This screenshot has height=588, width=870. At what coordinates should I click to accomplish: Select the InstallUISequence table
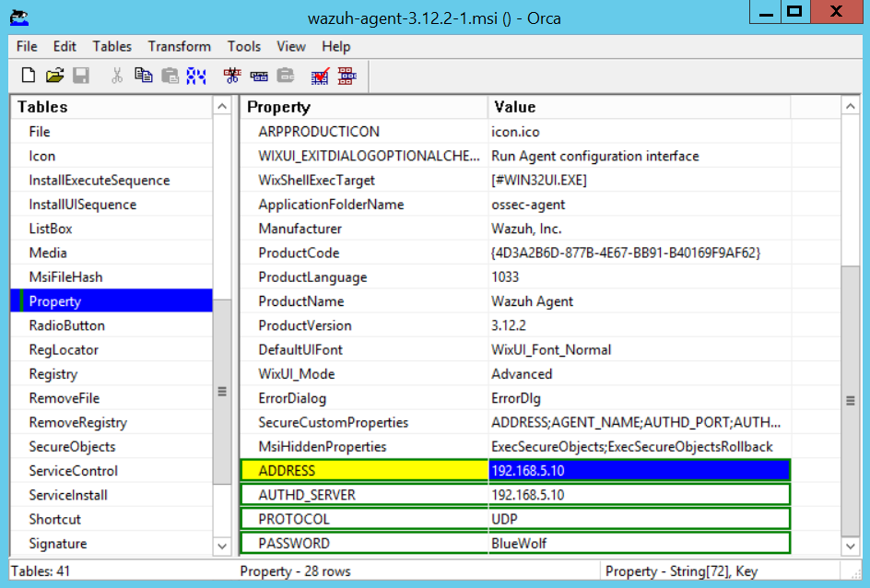tap(112, 204)
